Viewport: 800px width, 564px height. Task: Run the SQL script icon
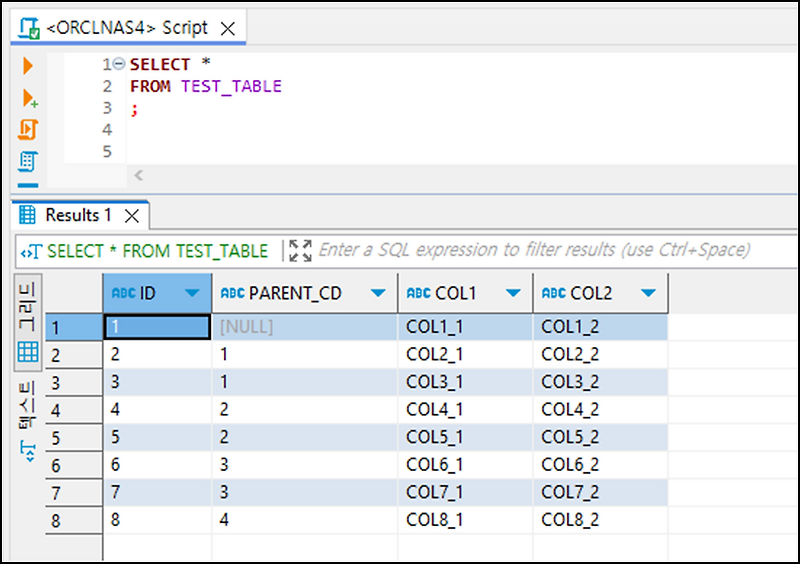[x=28, y=130]
